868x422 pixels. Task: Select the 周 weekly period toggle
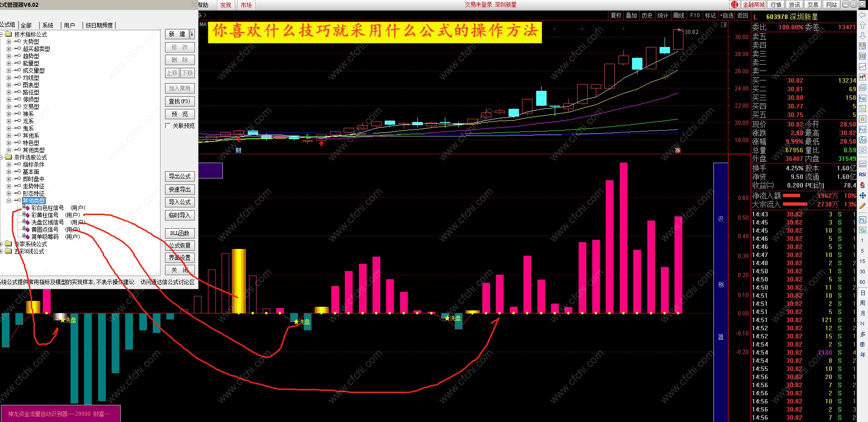(862, 303)
